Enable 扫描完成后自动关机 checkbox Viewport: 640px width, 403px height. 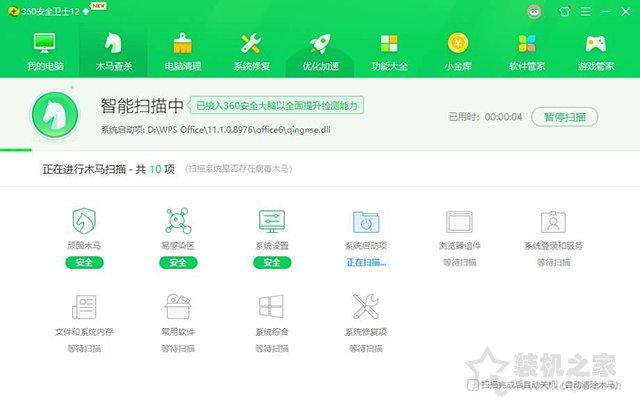pyautogui.click(x=473, y=384)
